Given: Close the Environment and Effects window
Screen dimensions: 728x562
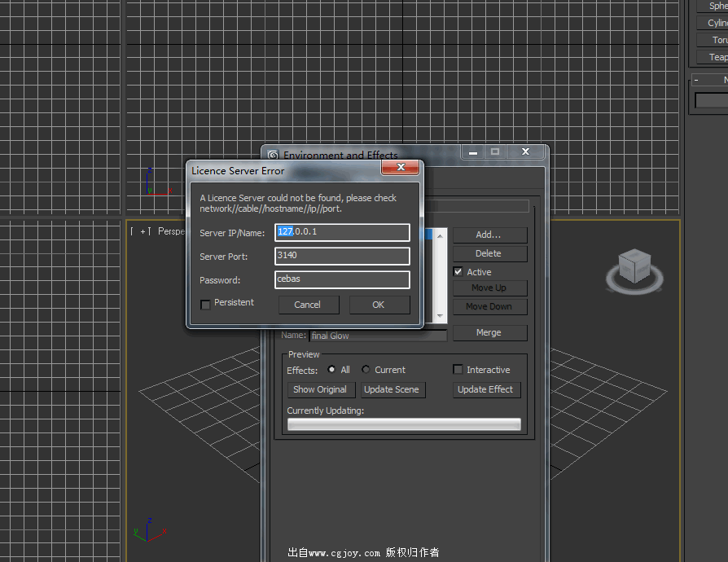Looking at the screenshot, I should (525, 151).
